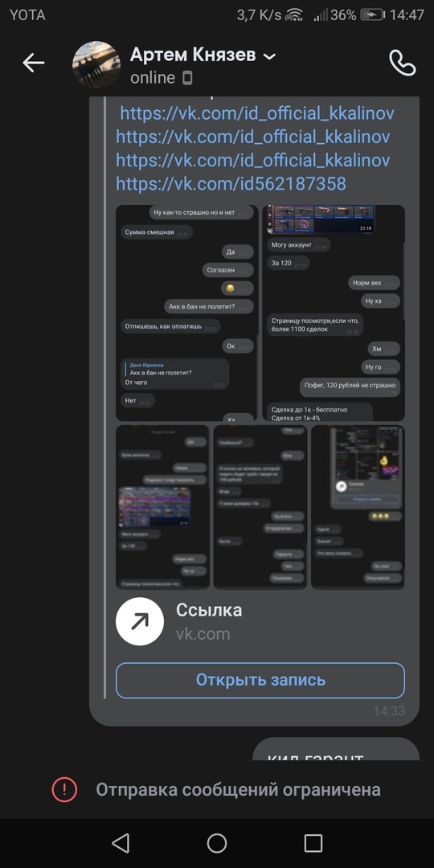Tap Android home circle button

[x=217, y=843]
